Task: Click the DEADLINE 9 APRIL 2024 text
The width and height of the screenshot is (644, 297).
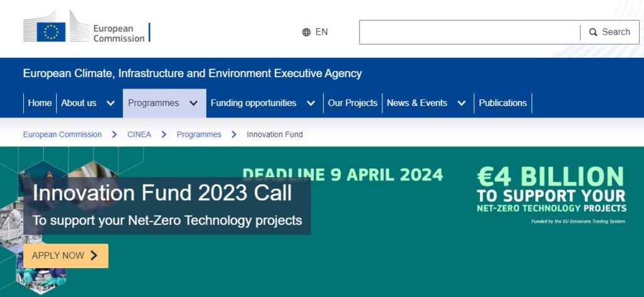Action: (343, 175)
